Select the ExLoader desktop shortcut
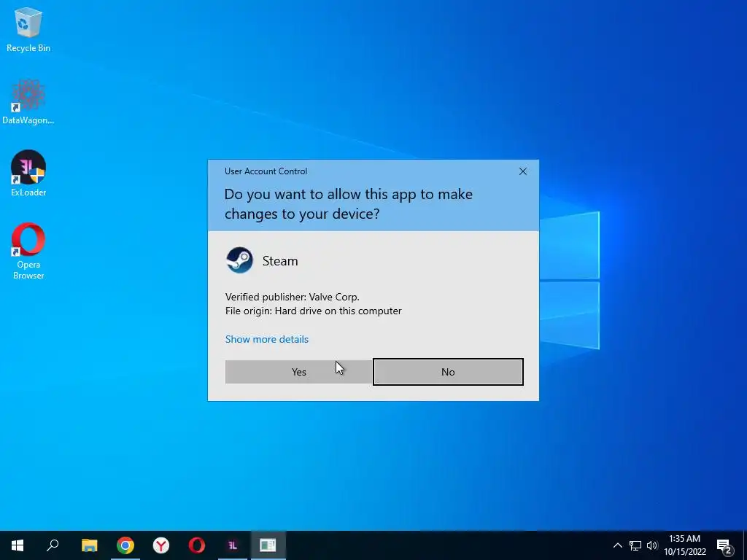Image resolution: width=747 pixels, height=560 pixels. [28, 174]
